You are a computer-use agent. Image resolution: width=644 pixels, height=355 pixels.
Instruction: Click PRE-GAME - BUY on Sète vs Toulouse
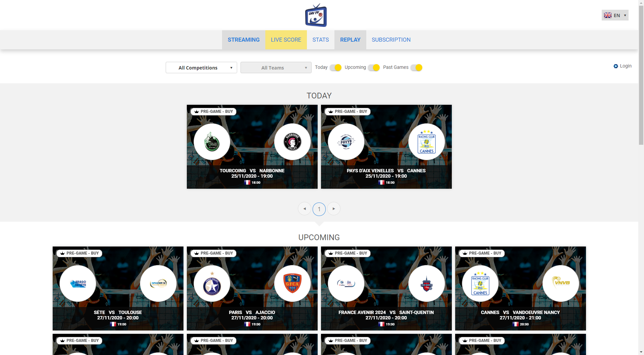79,253
